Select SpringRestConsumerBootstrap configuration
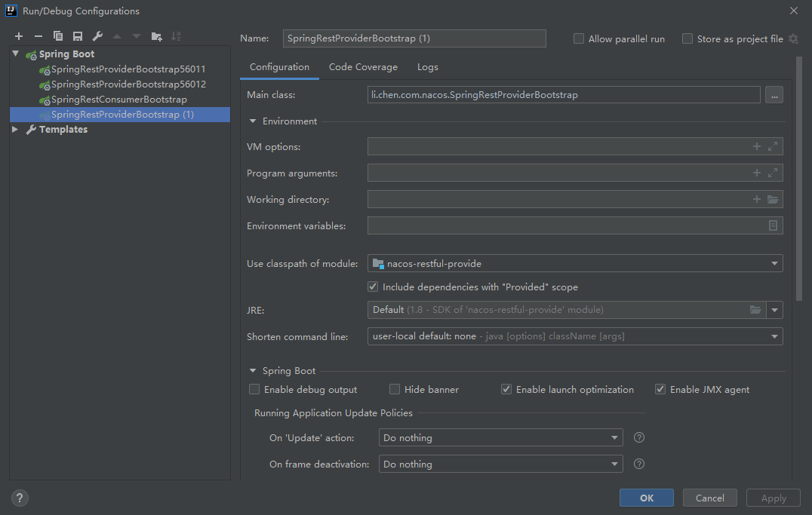812x515 pixels. pyautogui.click(x=120, y=100)
